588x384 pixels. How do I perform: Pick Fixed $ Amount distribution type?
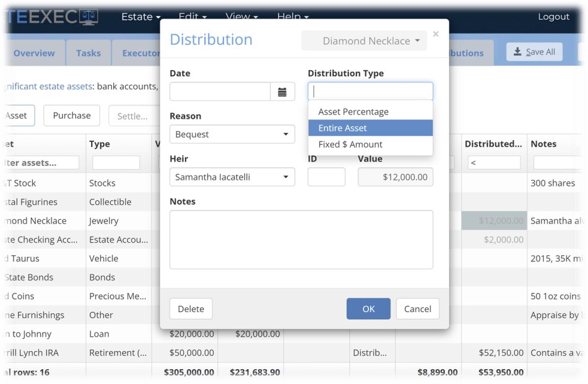pyautogui.click(x=370, y=144)
